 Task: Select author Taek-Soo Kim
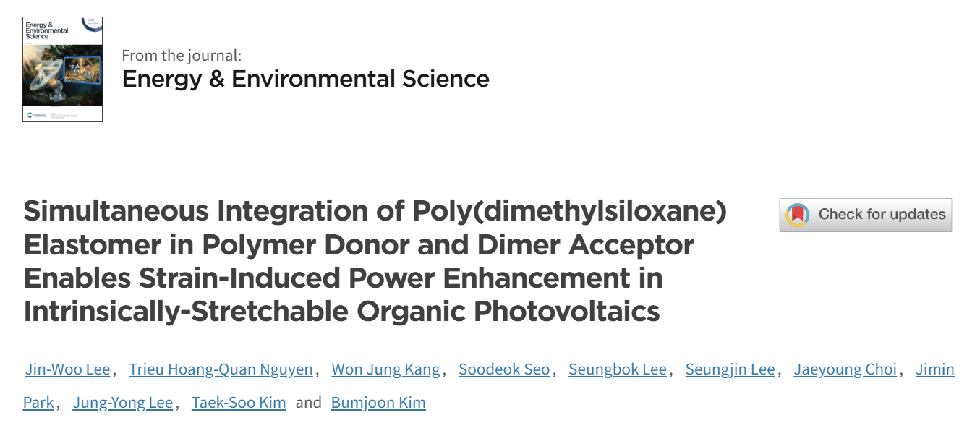239,402
